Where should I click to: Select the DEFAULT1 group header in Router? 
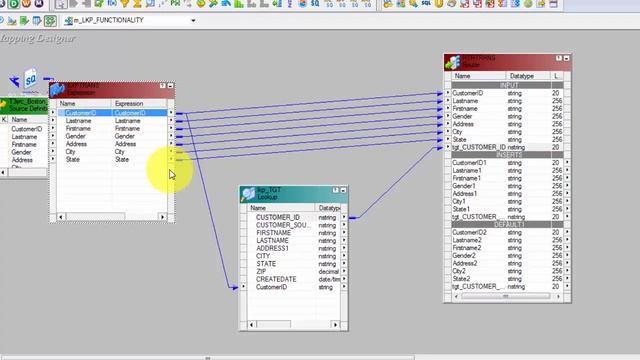pos(507,225)
